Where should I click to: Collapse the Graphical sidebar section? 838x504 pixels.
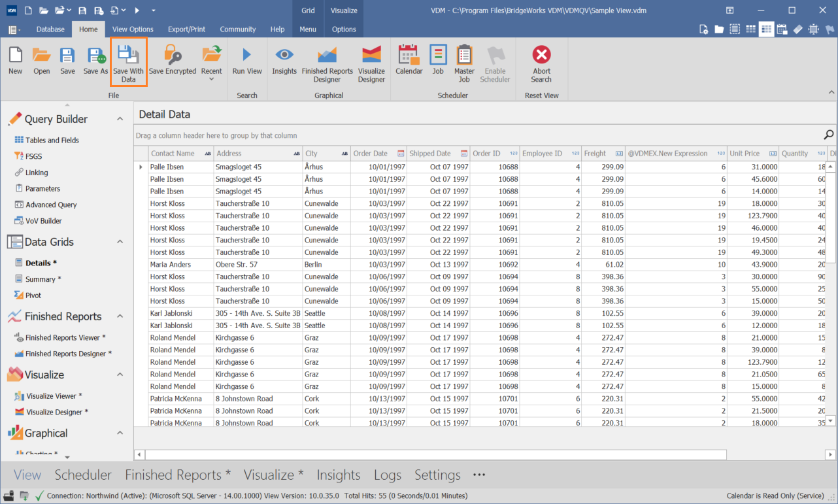coord(120,433)
